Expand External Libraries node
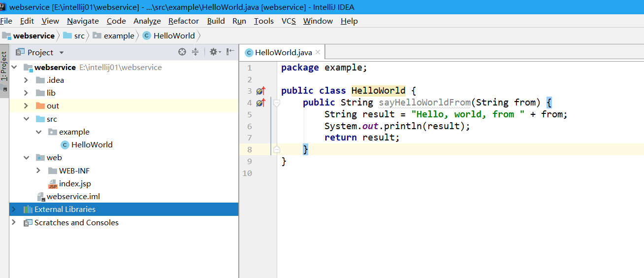Image resolution: width=644 pixels, height=278 pixels. [x=14, y=209]
